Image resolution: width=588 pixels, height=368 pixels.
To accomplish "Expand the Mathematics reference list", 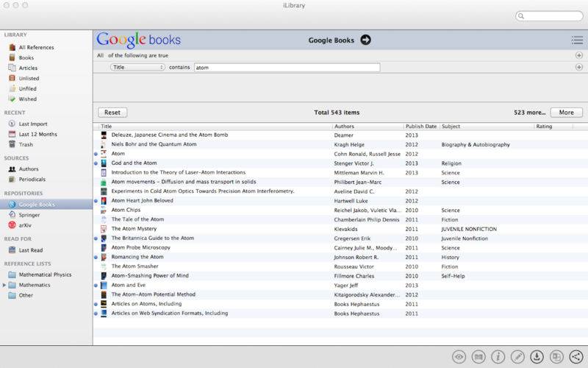I will click(4, 285).
